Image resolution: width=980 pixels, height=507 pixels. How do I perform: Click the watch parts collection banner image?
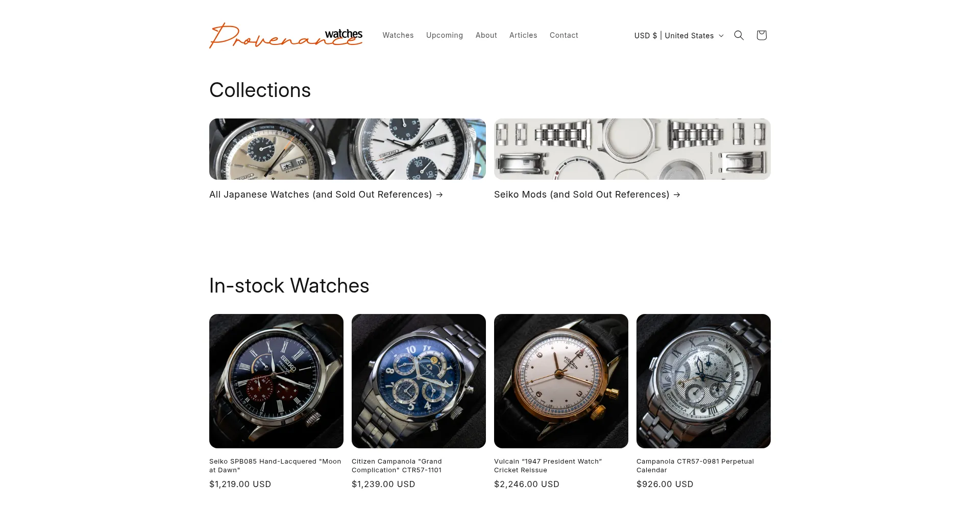[632, 149]
